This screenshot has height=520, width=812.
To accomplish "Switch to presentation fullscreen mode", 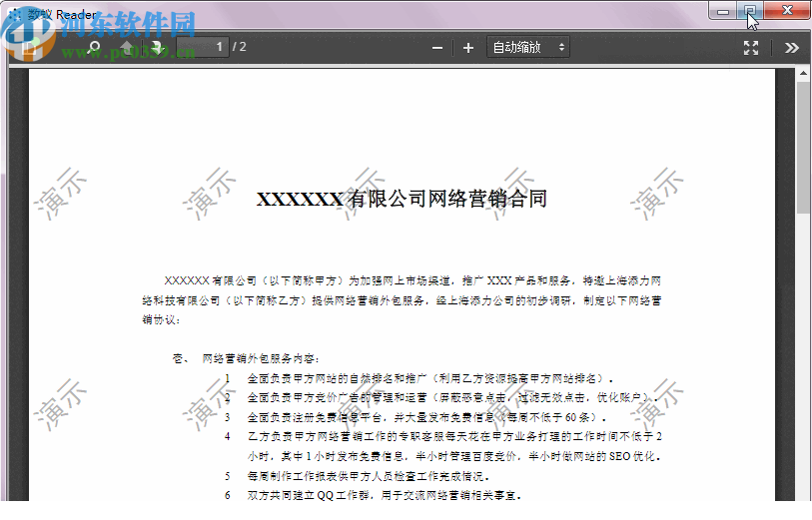I will tap(751, 48).
